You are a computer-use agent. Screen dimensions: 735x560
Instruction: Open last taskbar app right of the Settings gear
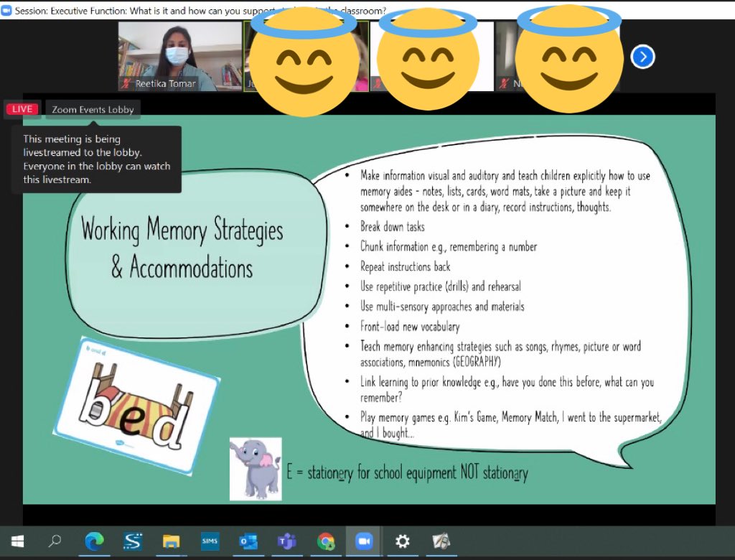pyautogui.click(x=441, y=542)
